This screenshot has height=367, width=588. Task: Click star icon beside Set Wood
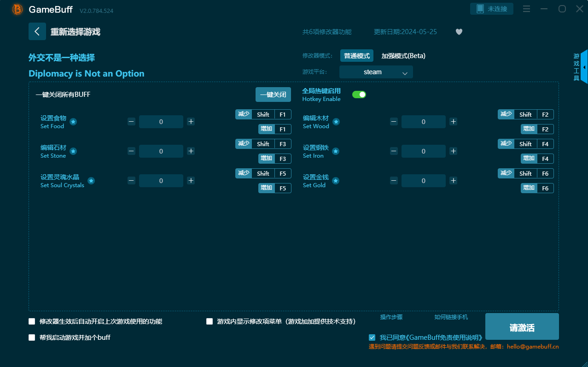click(336, 122)
